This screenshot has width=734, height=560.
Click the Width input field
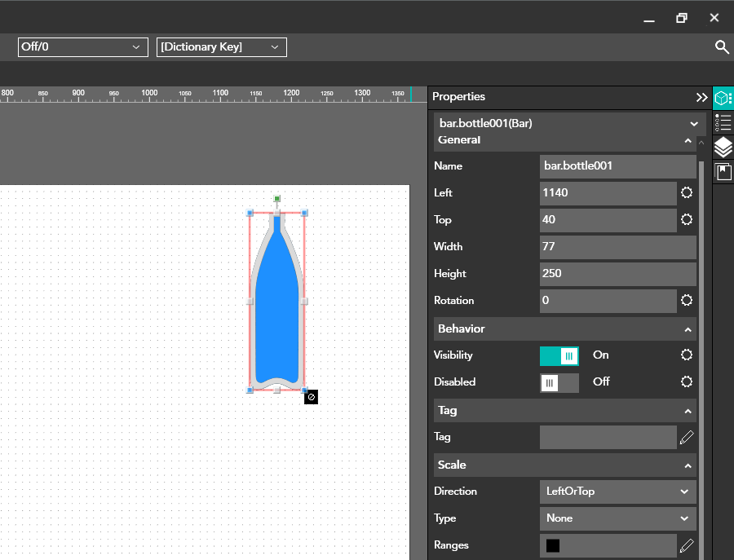tap(617, 247)
